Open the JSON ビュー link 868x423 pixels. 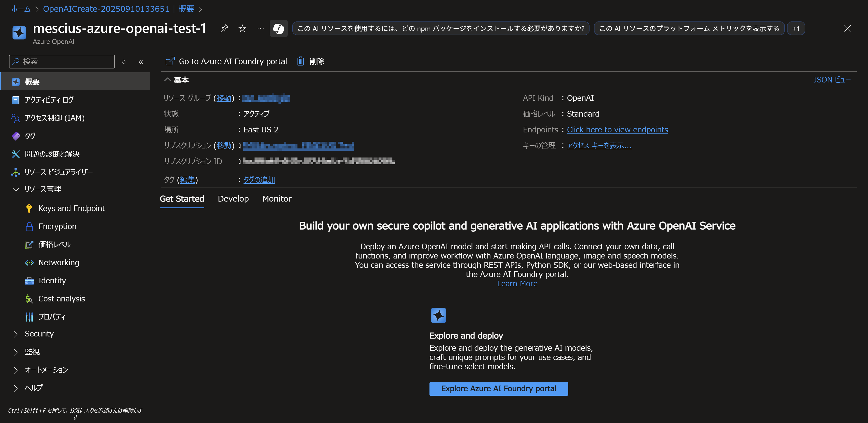[x=832, y=80]
